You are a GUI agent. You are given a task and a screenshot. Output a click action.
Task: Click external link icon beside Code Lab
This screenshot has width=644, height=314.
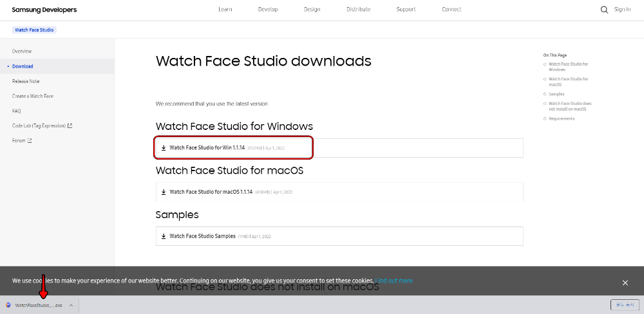tap(70, 125)
